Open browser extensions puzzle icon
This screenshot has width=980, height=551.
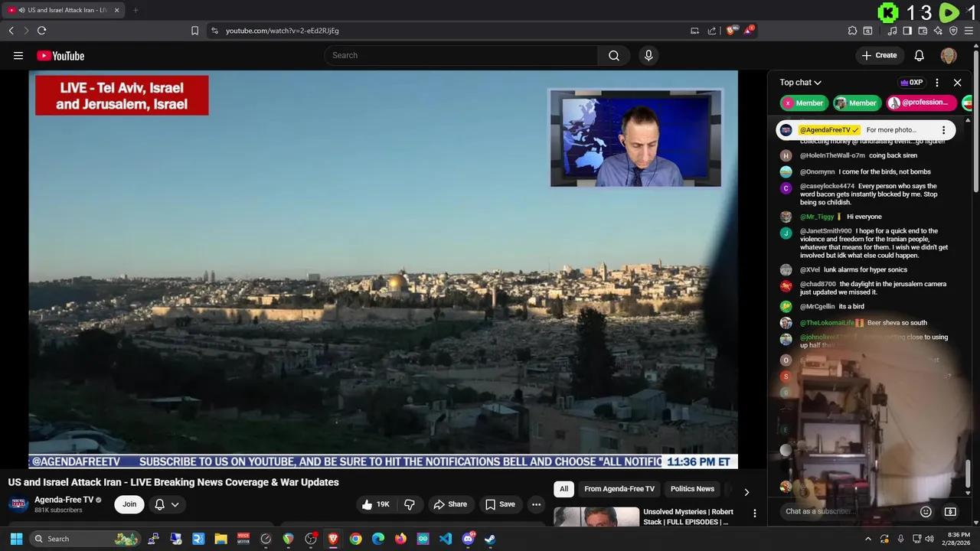(852, 31)
